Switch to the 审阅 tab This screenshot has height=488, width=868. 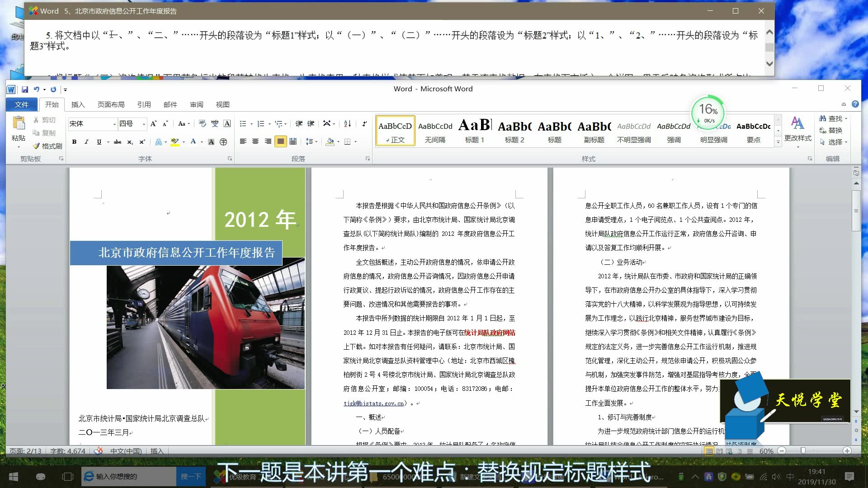pyautogui.click(x=196, y=104)
